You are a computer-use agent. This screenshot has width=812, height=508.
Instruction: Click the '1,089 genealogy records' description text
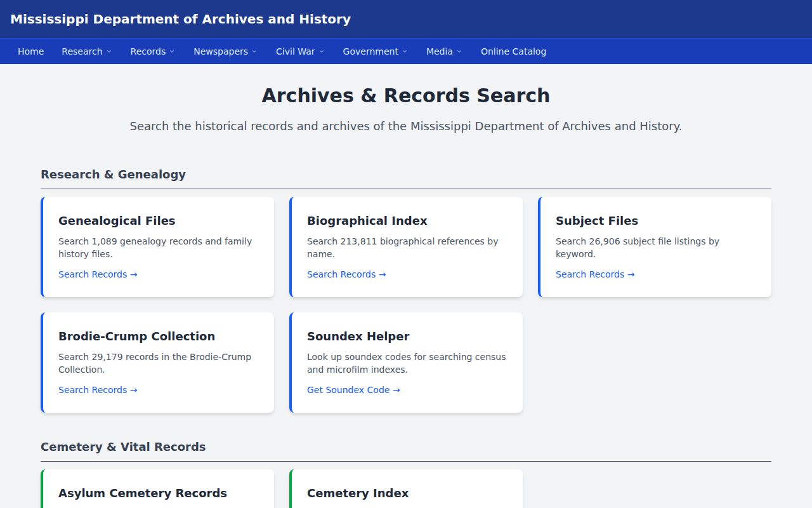point(155,248)
